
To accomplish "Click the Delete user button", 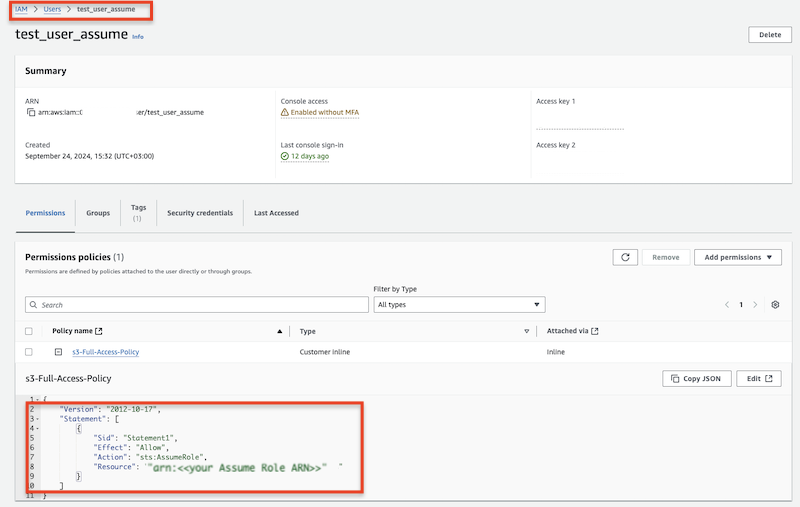I will click(x=770, y=35).
